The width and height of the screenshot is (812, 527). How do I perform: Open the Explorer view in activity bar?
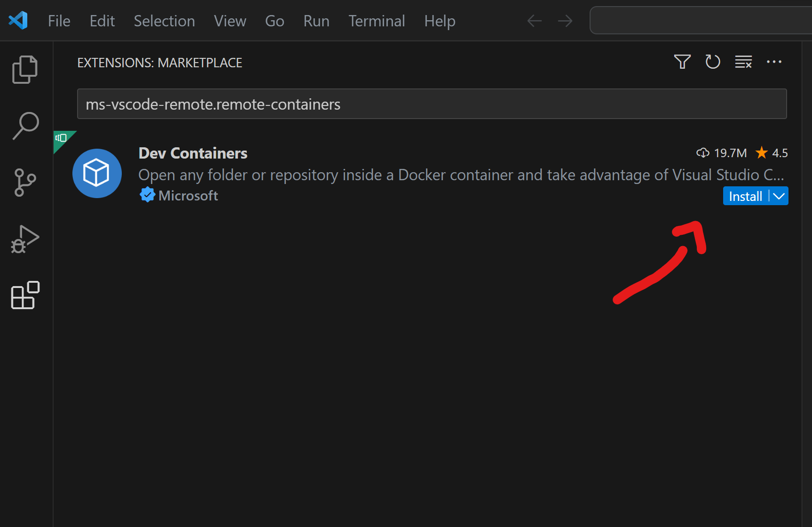point(25,70)
